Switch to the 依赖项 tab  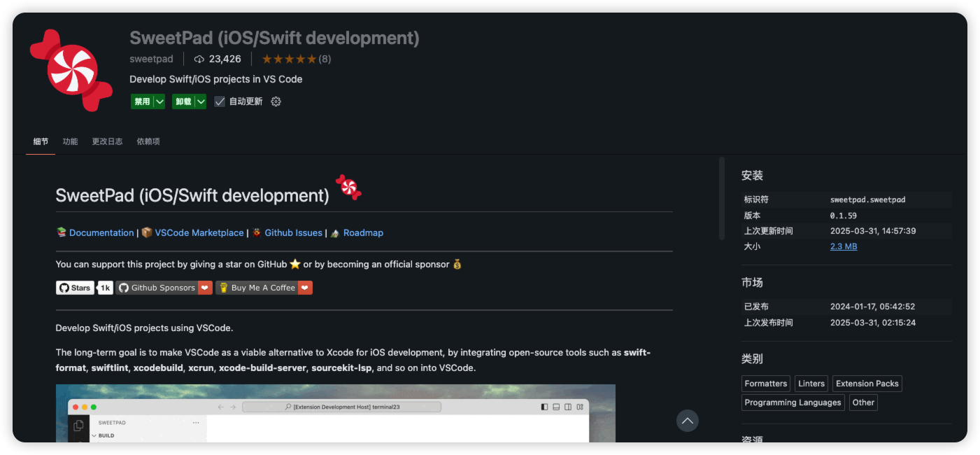[x=148, y=141]
